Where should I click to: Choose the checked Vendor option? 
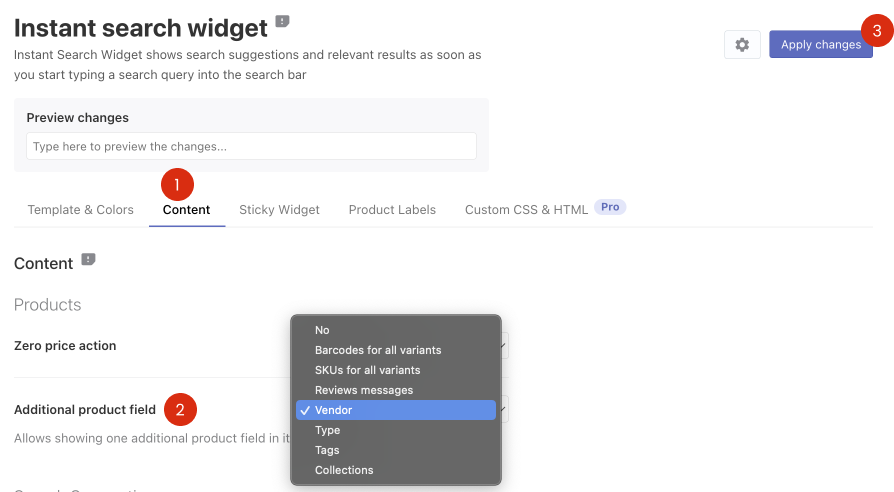[396, 410]
